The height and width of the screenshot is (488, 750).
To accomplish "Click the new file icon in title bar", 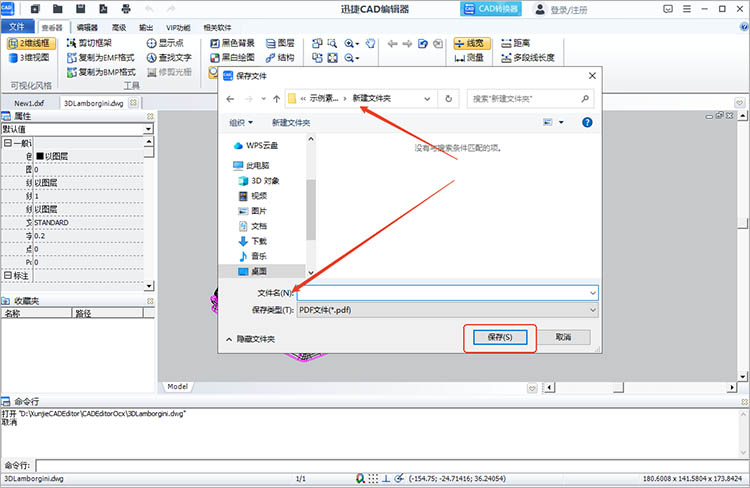I will pyautogui.click(x=35, y=9).
